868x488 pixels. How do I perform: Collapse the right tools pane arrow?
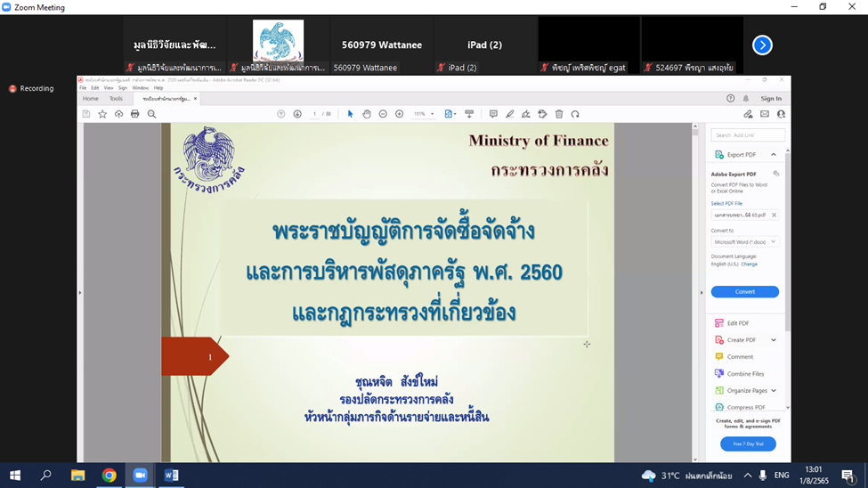[702, 292]
